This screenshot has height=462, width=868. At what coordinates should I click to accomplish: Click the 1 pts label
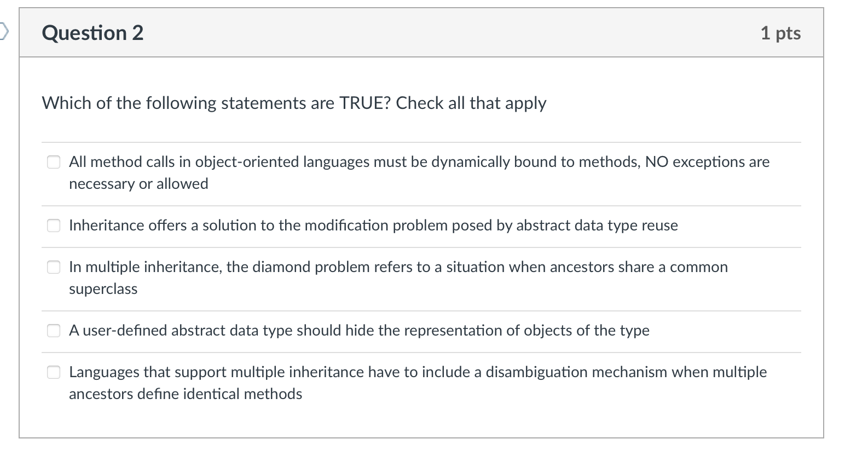[x=782, y=33]
